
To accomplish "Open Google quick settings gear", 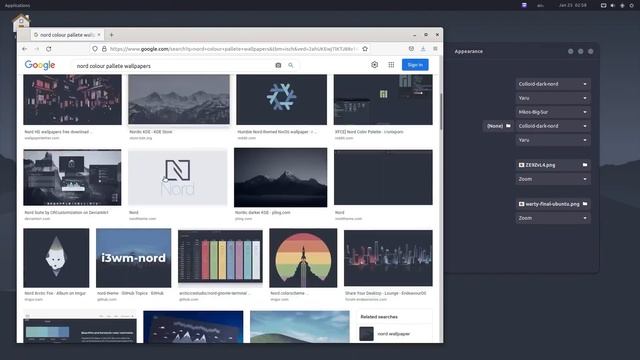I will click(x=374, y=64).
